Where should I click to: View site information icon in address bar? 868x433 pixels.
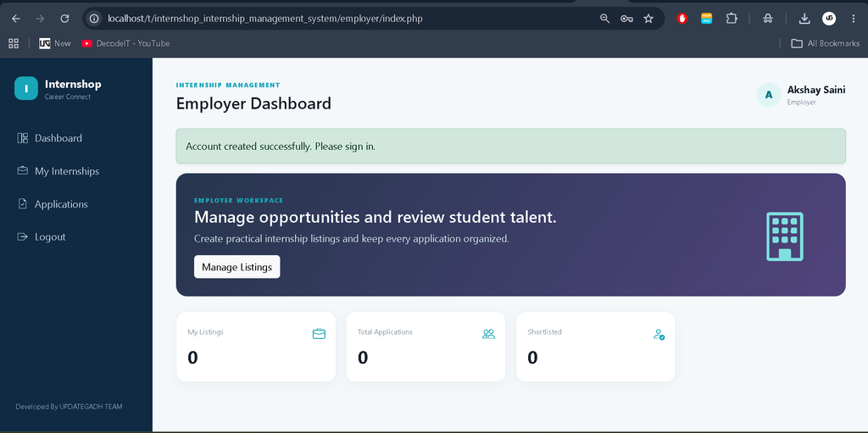[95, 19]
